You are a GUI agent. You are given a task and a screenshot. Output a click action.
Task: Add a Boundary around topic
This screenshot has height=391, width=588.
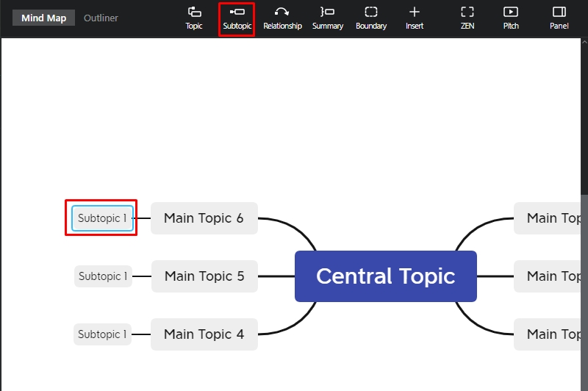371,18
